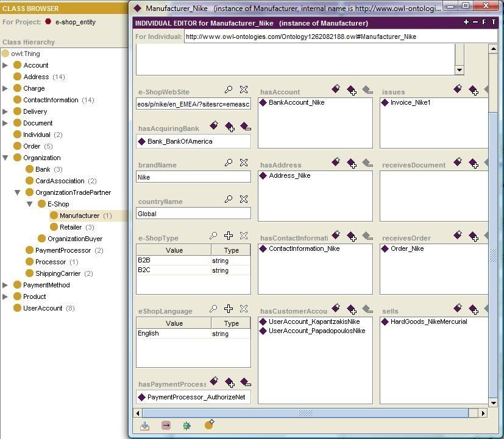Click the vertical scrollbar down arrow of the editor

[x=493, y=402]
